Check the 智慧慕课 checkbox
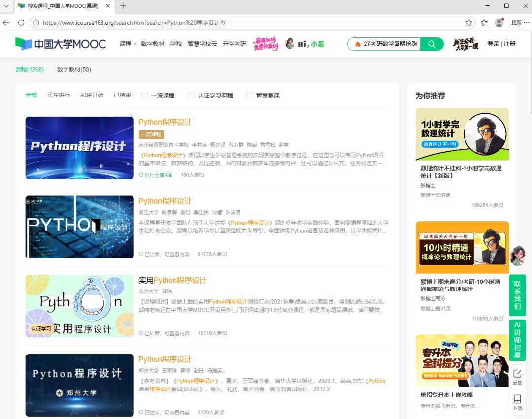The image size is (532, 419). pos(250,95)
